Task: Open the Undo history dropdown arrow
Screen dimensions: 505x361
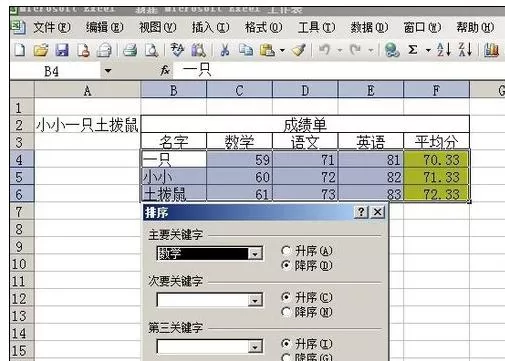Action: point(340,51)
